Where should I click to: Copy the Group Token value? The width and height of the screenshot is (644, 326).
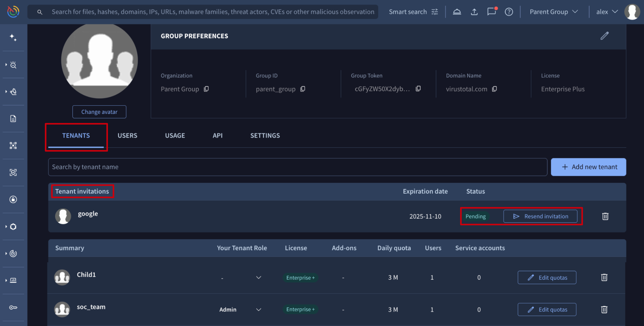418,89
